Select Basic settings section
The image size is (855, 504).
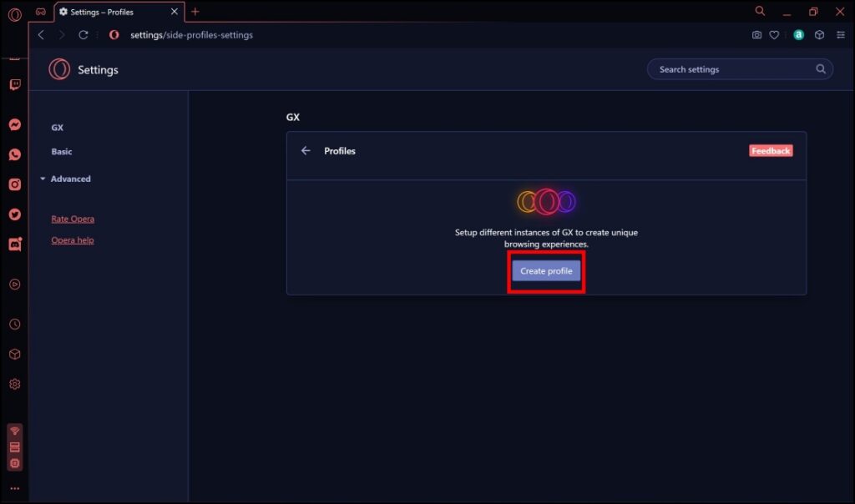point(62,152)
